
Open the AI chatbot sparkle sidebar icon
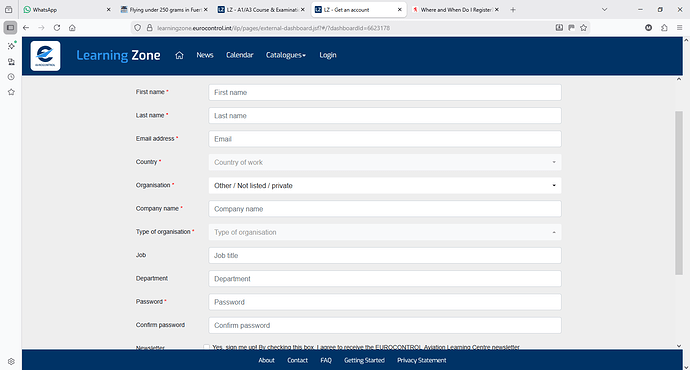coord(11,46)
